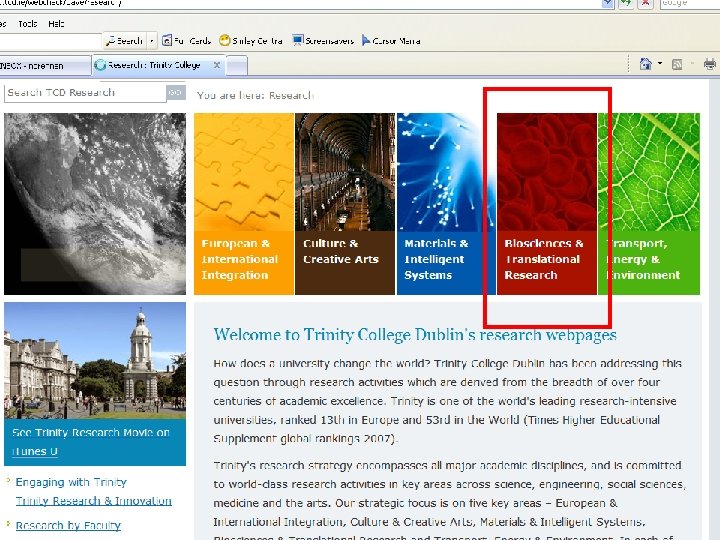
Task: Open European & International Integration tile
Action: pyautogui.click(x=244, y=204)
